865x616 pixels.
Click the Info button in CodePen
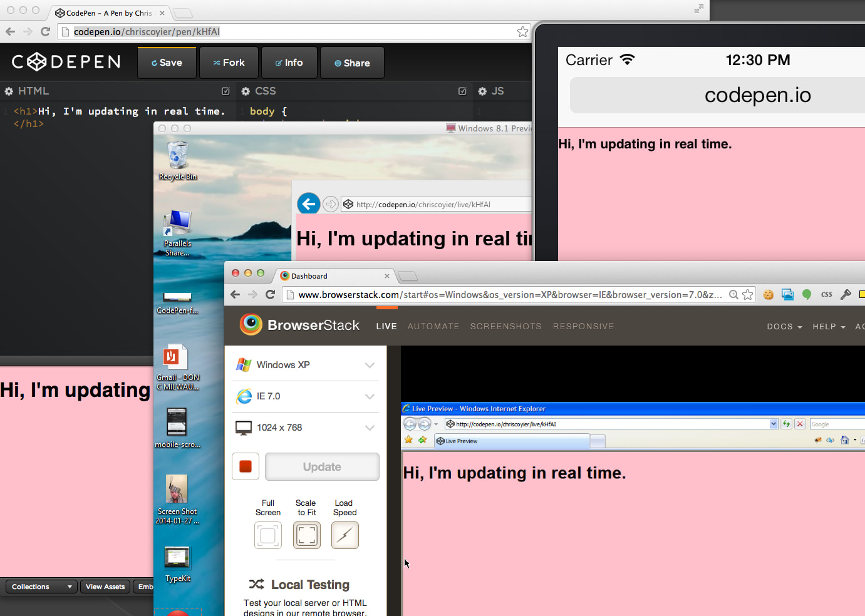pos(289,63)
